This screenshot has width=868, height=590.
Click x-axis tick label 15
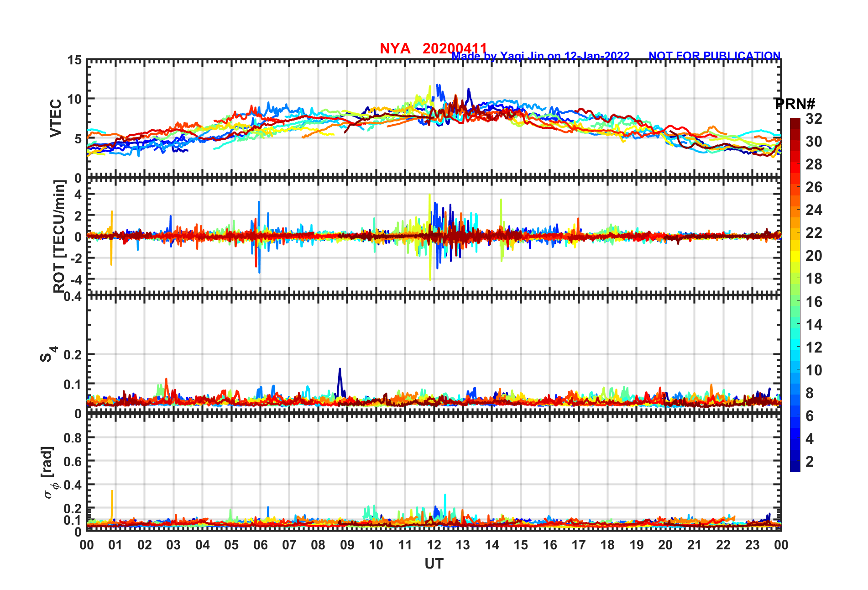coord(521,545)
